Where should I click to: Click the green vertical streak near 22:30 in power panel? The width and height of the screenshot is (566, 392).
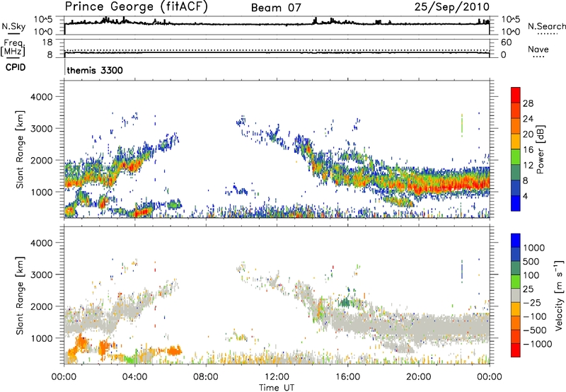tap(462, 125)
